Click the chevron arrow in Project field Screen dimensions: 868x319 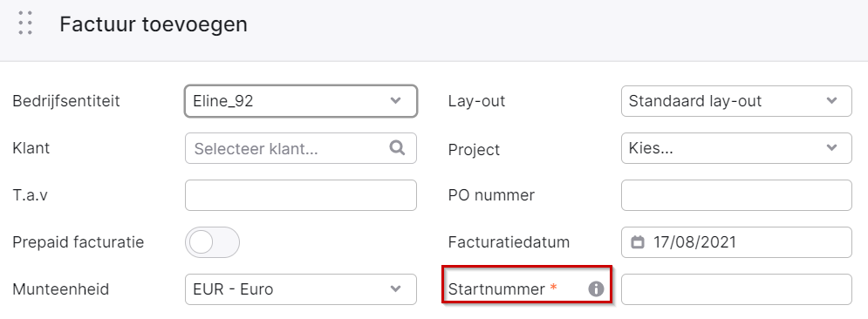(831, 147)
